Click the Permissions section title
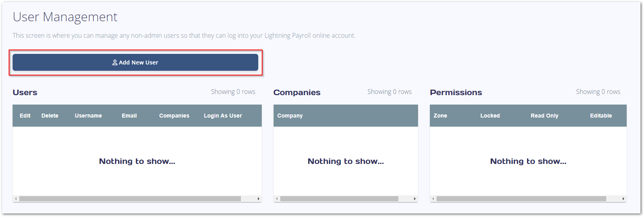The image size is (644, 217). coord(456,92)
